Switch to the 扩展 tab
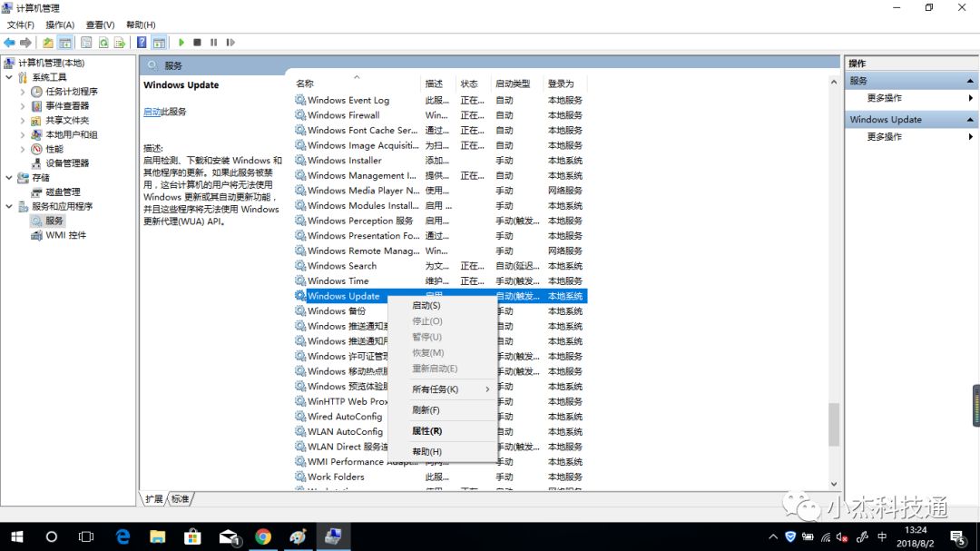The width and height of the screenshot is (980, 551). [153, 498]
